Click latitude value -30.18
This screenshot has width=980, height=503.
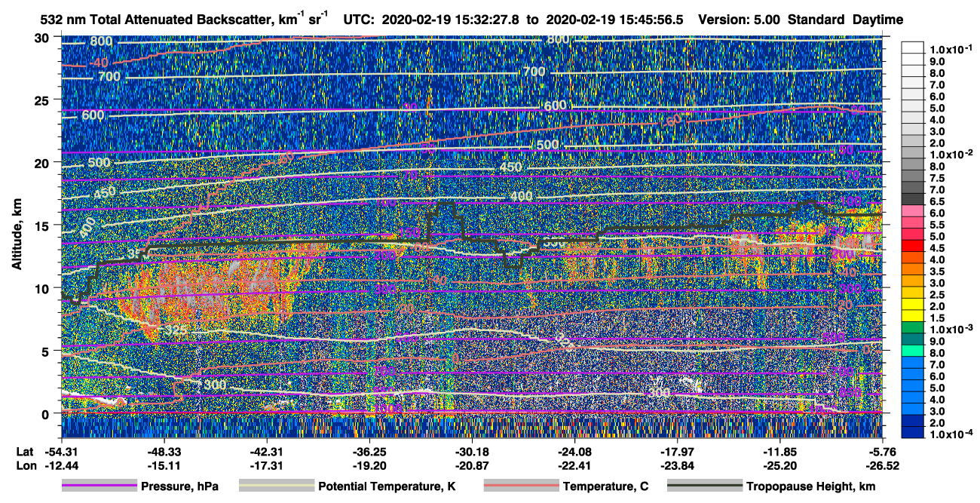click(x=471, y=452)
